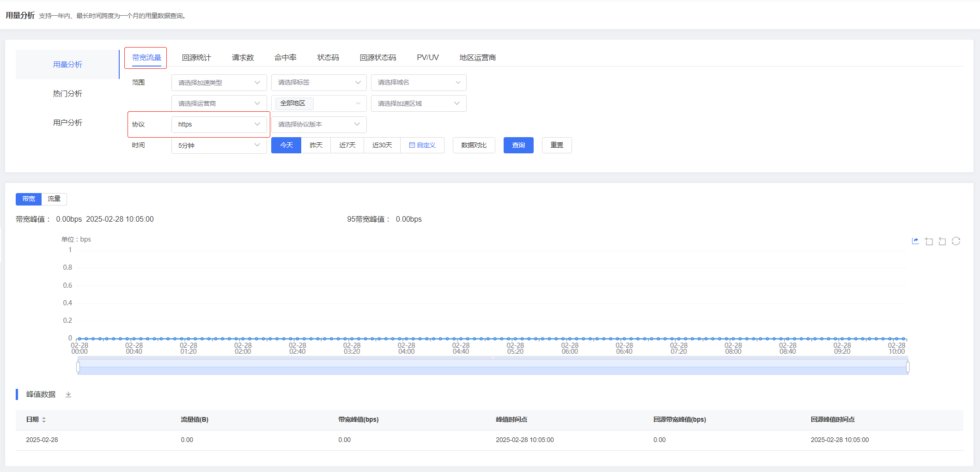Choose the 自定义 date range option
980x472 pixels.
click(x=422, y=145)
